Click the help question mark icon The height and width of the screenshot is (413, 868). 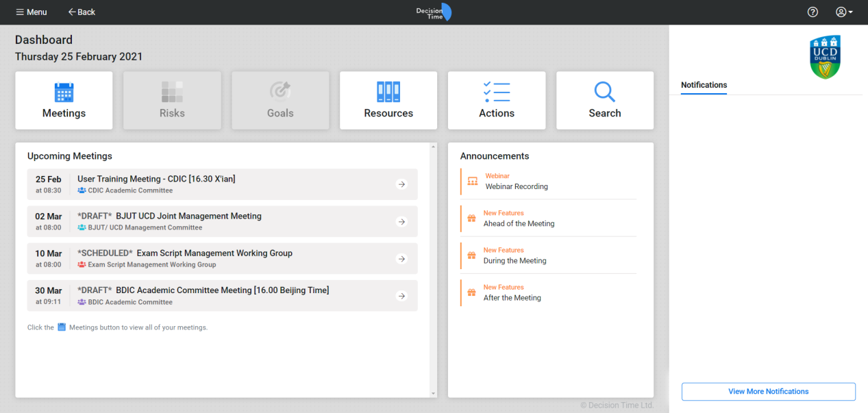[813, 12]
